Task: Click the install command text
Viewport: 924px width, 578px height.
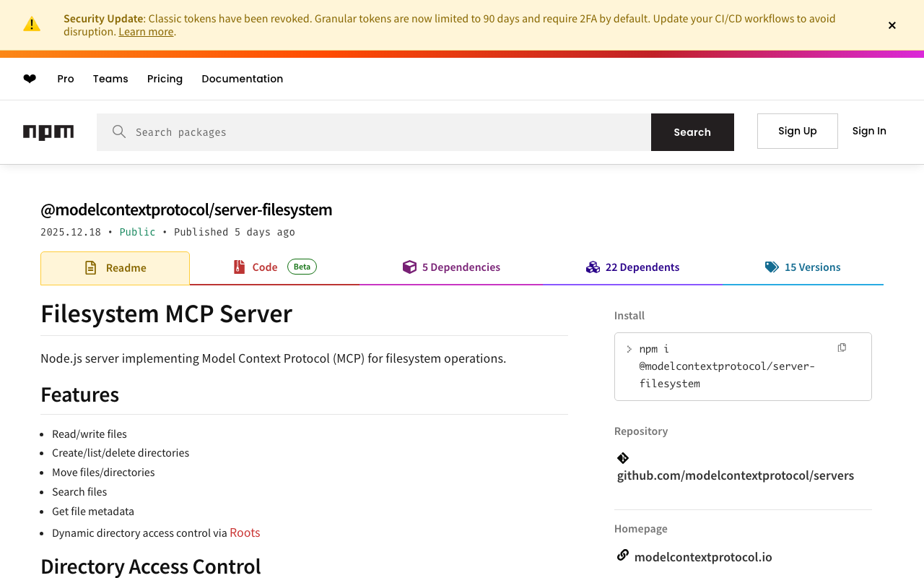Action: point(727,366)
